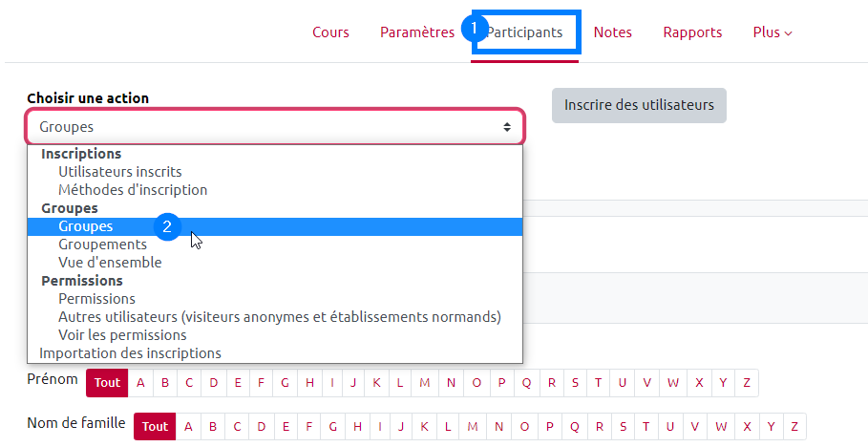
Task: Filter Prénom by letter A
Action: tap(140, 383)
